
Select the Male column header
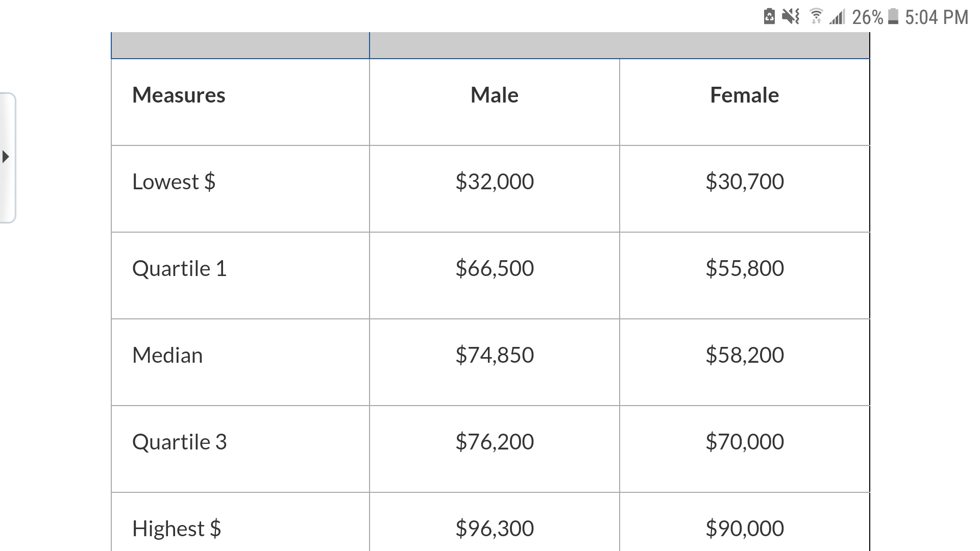pyautogui.click(x=495, y=95)
